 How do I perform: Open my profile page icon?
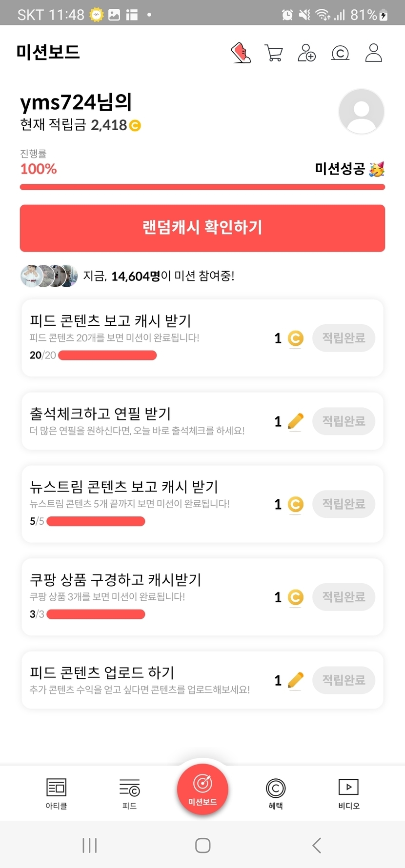tap(373, 53)
